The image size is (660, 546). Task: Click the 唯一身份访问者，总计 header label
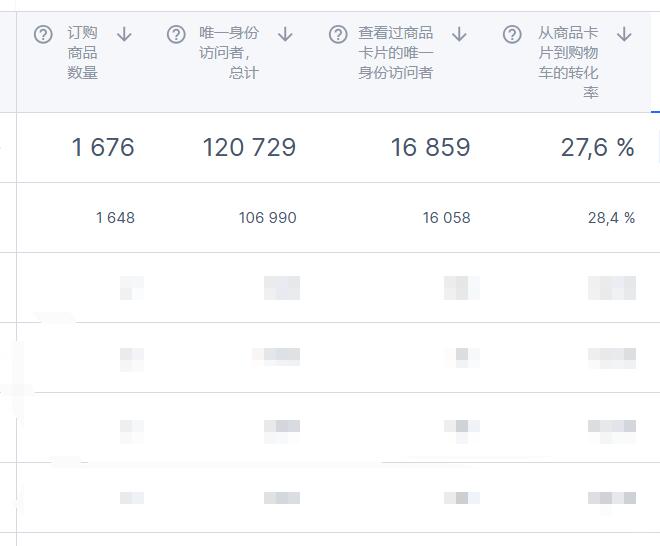point(229,53)
